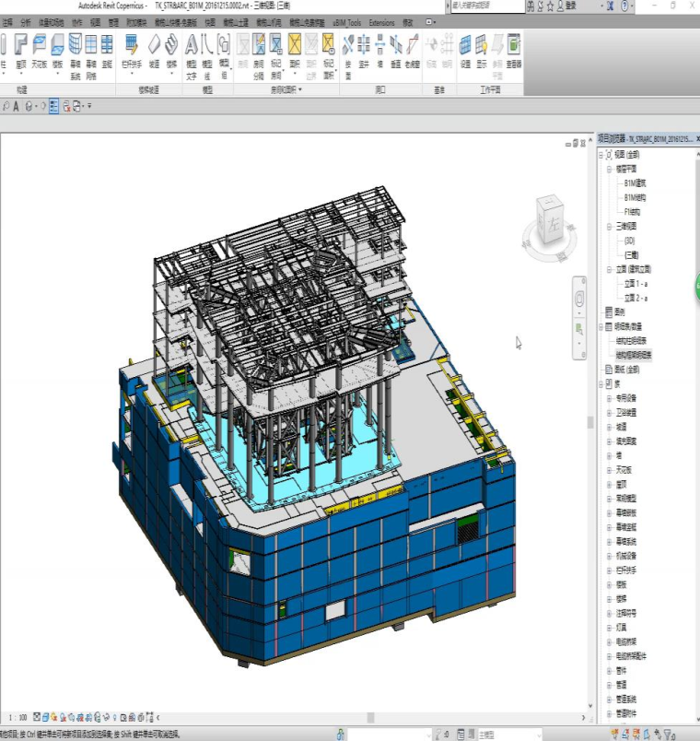The height and width of the screenshot is (741, 700).
Task: Open the 立面 1 - a elevation view
Action: click(636, 284)
